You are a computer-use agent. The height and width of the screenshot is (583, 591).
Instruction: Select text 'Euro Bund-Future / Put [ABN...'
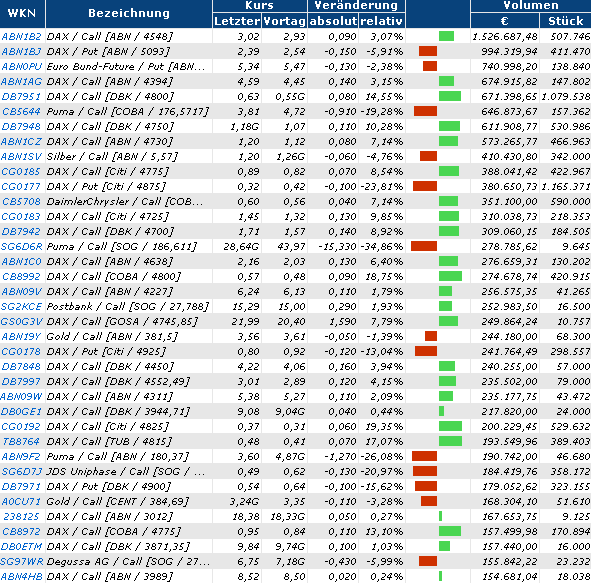click(126, 67)
